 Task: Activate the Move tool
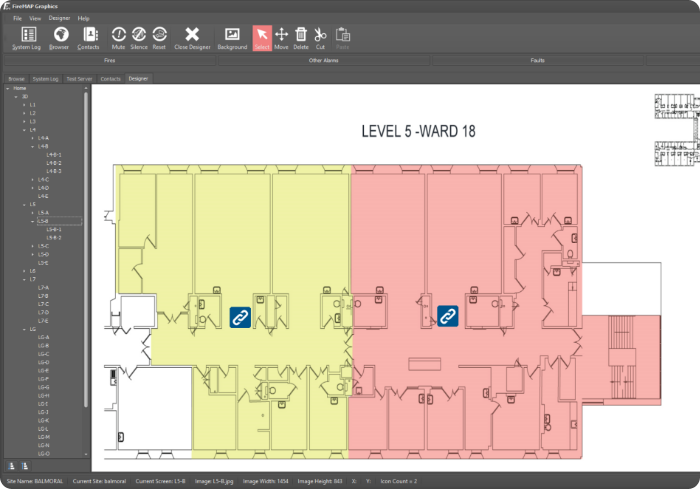click(x=281, y=38)
